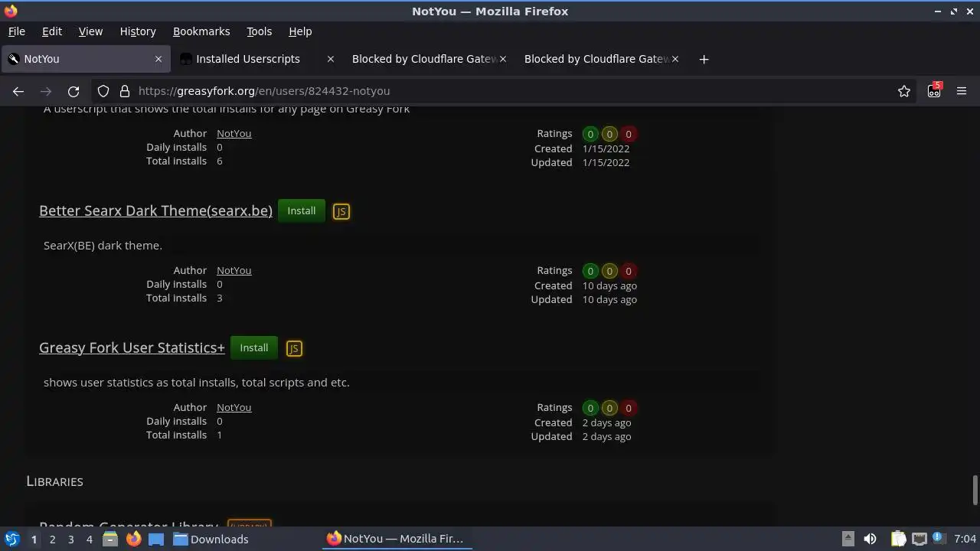This screenshot has height=551, width=980.
Task: Open the file manager taskbar icon
Action: click(109, 539)
